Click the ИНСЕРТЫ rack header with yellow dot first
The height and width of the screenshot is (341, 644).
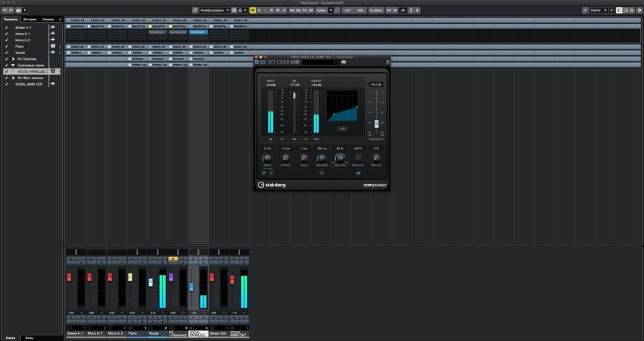pos(158,26)
